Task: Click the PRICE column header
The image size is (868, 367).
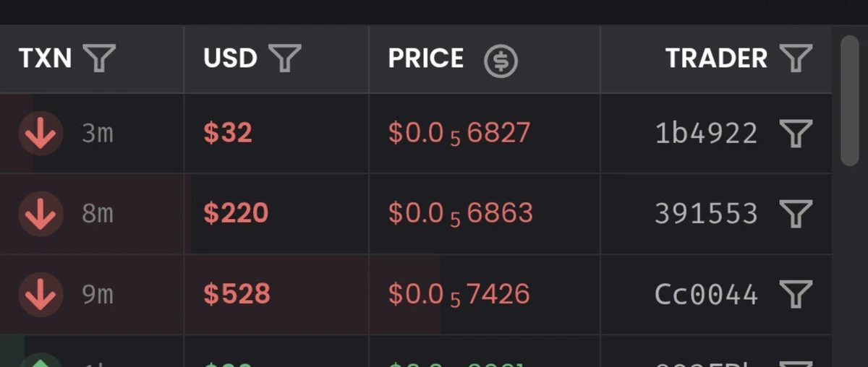Action: click(x=426, y=59)
